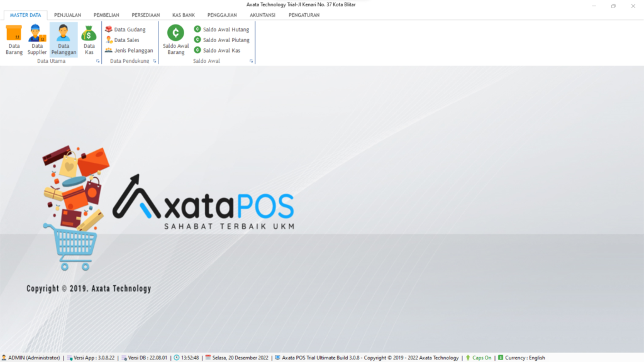Open Data Supplier from the ribbon

pos(37,40)
